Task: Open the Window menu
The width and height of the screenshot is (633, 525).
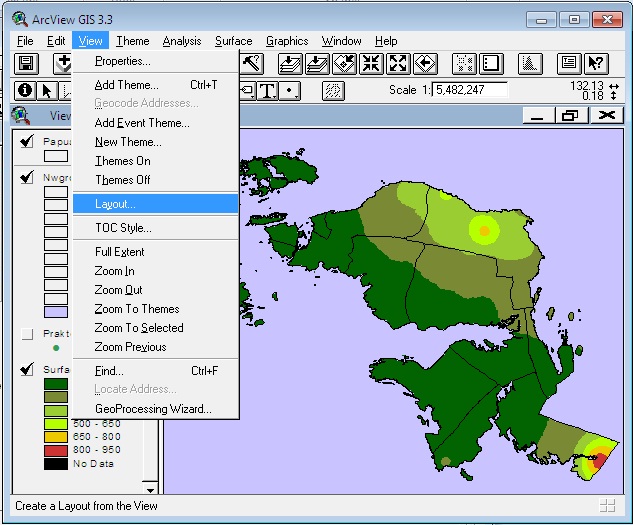Action: pyautogui.click(x=341, y=41)
